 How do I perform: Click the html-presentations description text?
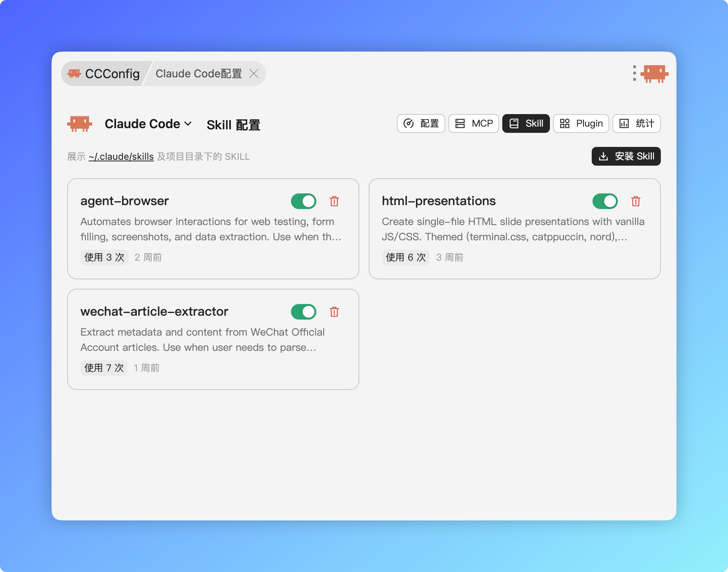coord(513,229)
